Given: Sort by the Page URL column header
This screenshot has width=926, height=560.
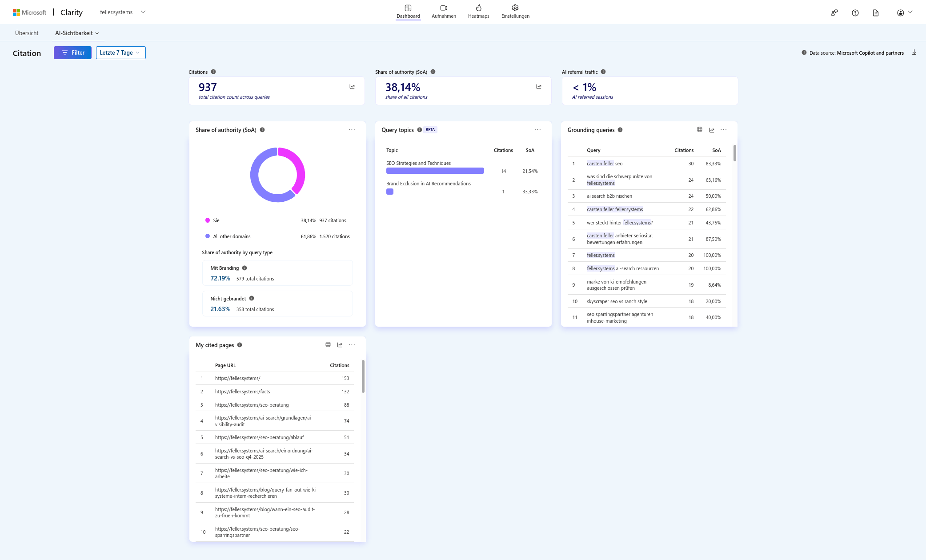Looking at the screenshot, I should click(x=225, y=365).
